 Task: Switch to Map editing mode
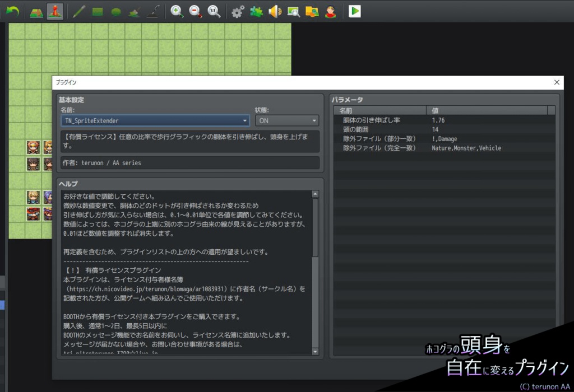pos(35,10)
